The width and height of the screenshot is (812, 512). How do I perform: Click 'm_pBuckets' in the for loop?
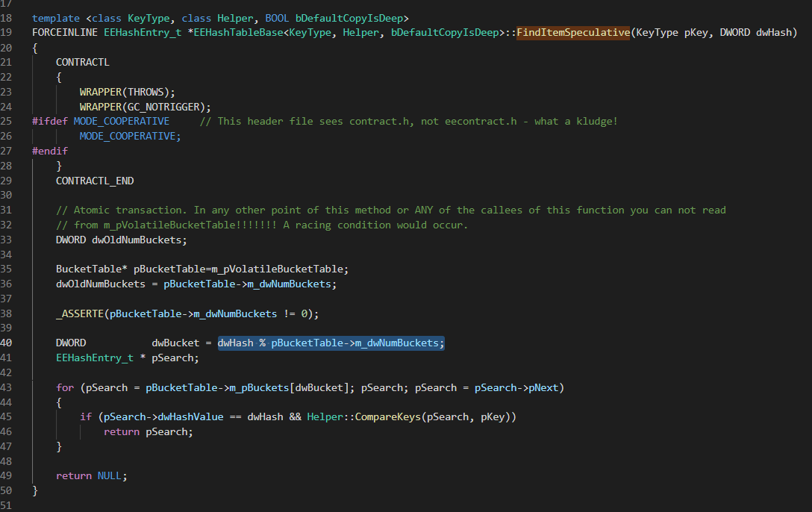click(x=260, y=388)
